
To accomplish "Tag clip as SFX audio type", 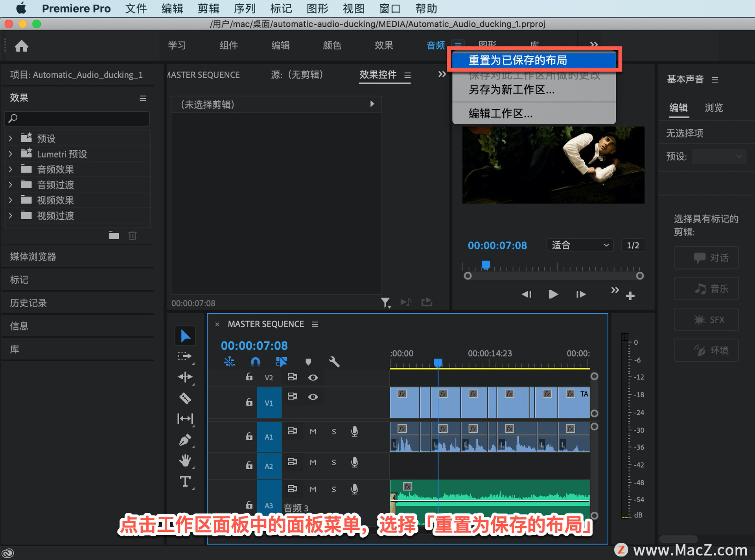I will coord(706,319).
